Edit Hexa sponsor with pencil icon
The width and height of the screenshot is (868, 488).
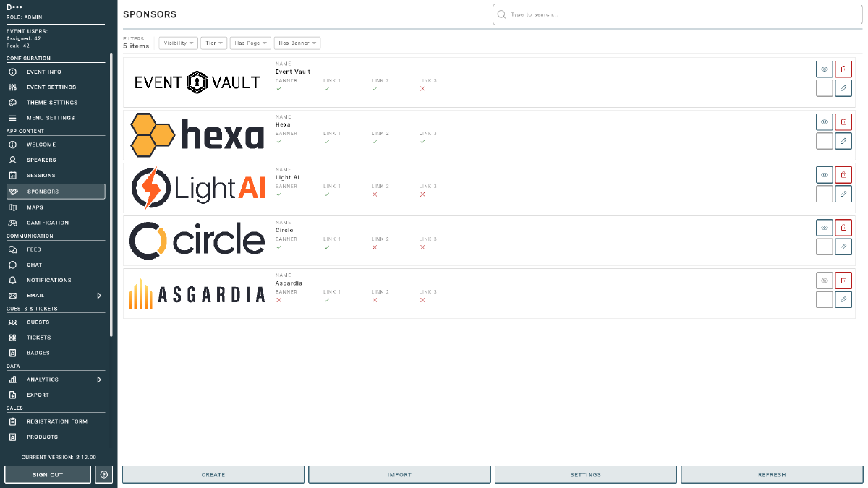(843, 141)
